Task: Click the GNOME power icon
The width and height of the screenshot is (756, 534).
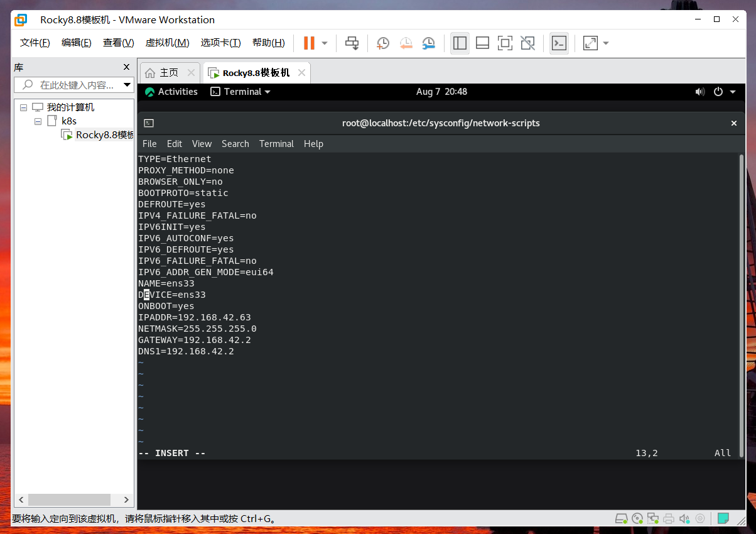Action: pyautogui.click(x=718, y=92)
